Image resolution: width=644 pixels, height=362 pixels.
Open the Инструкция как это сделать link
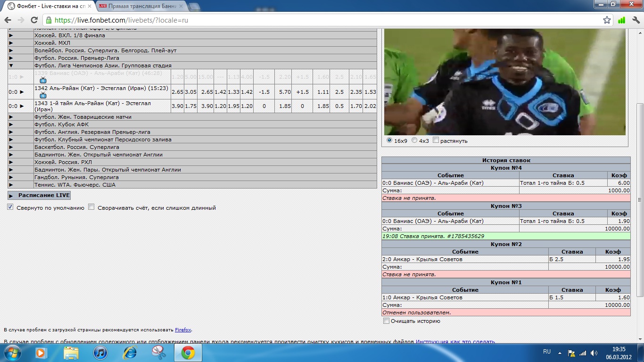(455, 342)
